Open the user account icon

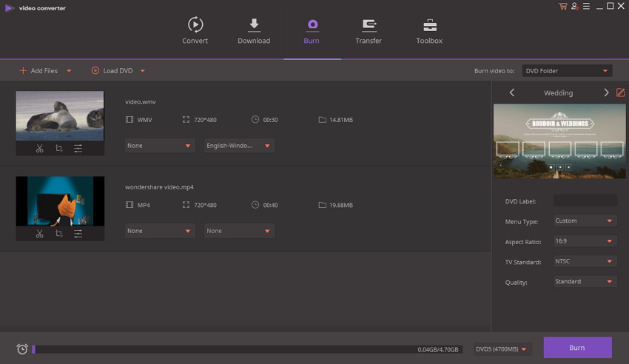tap(574, 6)
